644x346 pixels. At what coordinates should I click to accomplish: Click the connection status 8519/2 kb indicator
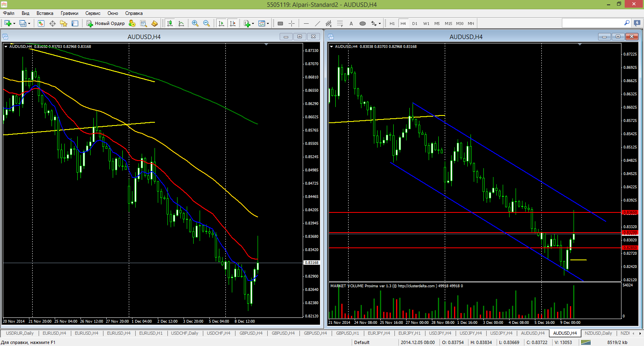tap(617, 342)
